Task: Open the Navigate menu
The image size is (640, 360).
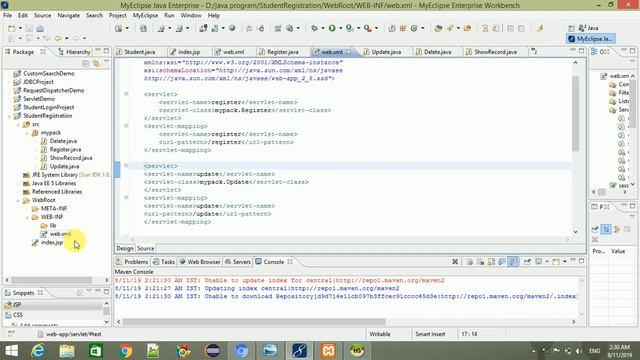Action: pos(68,16)
